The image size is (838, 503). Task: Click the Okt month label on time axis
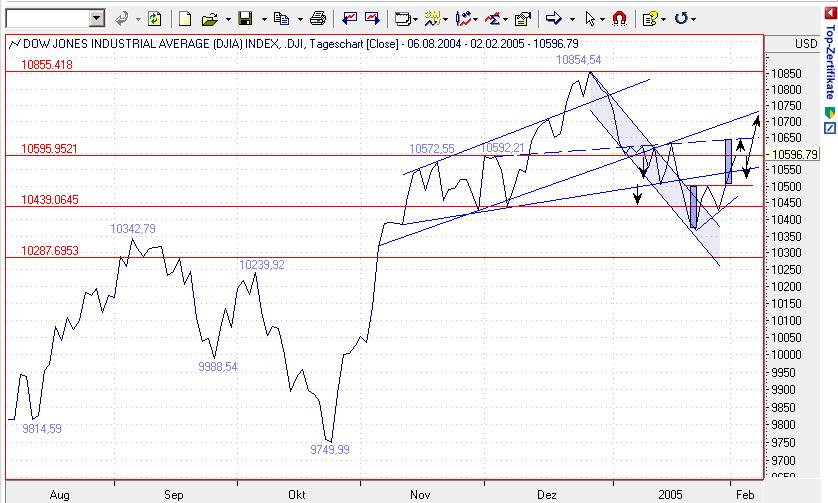(297, 494)
